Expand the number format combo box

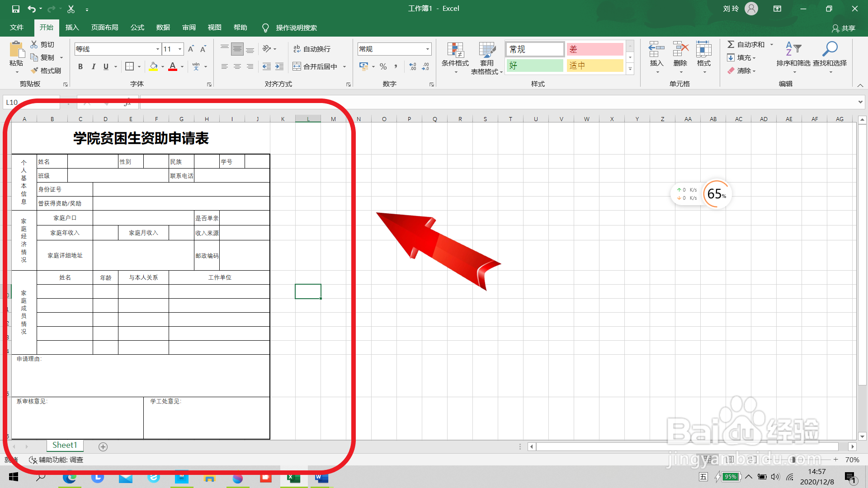point(427,49)
